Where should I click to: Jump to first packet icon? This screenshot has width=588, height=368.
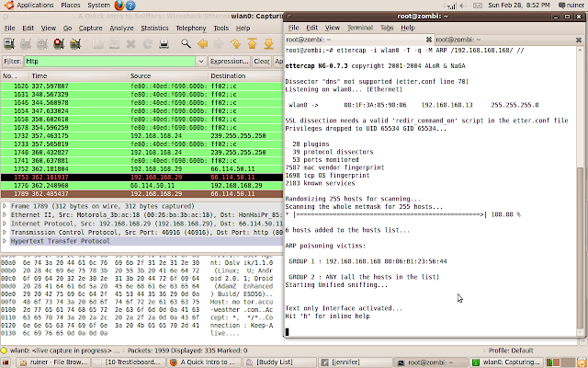pyautogui.click(x=252, y=43)
